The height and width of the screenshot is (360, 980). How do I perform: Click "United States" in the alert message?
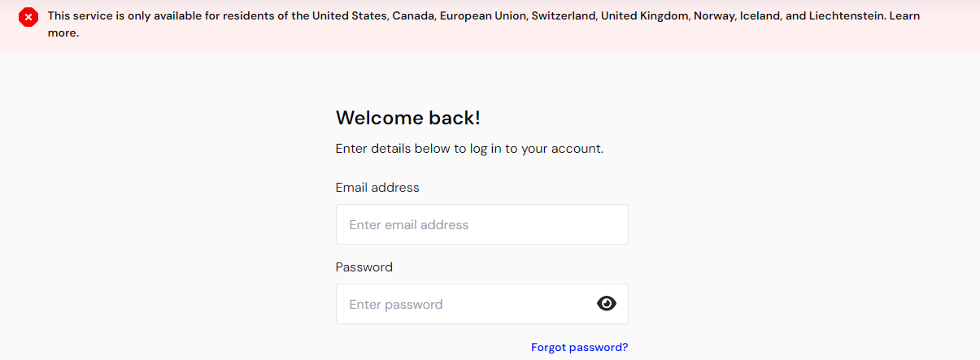[349, 16]
